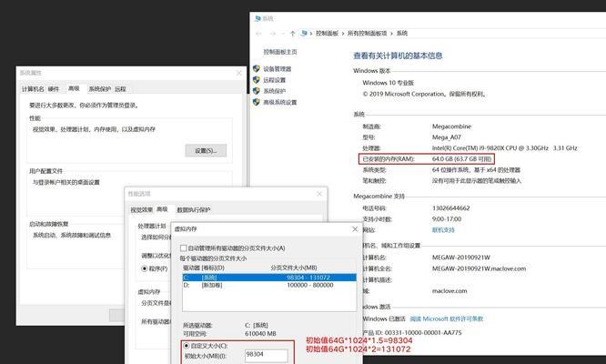Image resolution: width=606 pixels, height=364 pixels.
Task: Switch to 远程 tab in System Properties
Action: coord(120,89)
